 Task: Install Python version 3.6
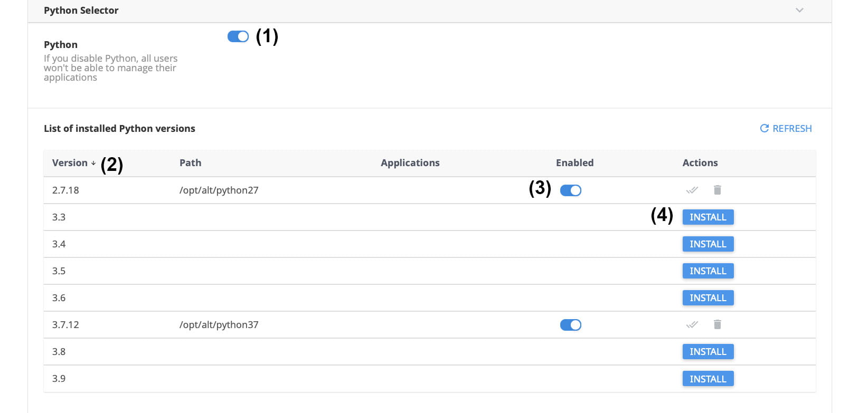[x=708, y=298]
